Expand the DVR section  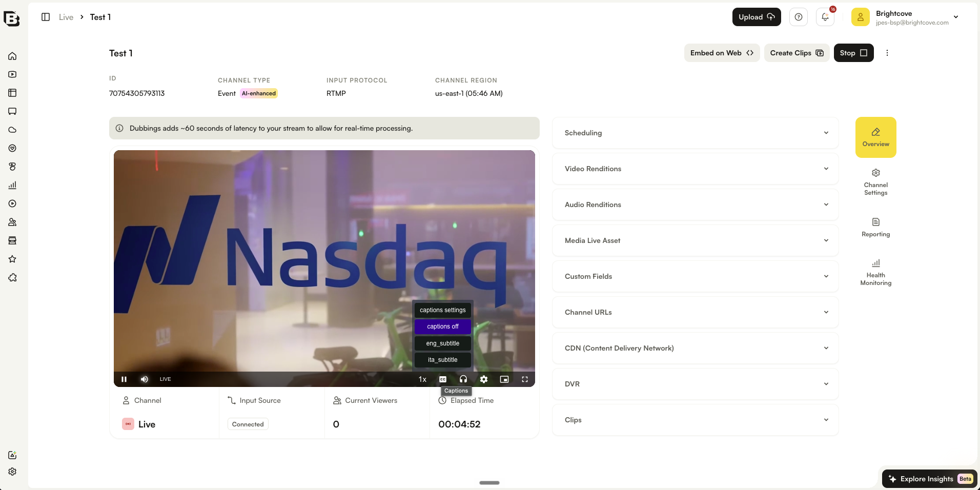[696, 384]
